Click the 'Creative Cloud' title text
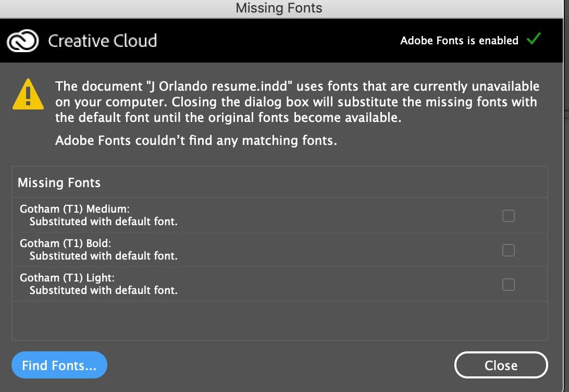The height and width of the screenshot is (392, 569). coord(103,41)
